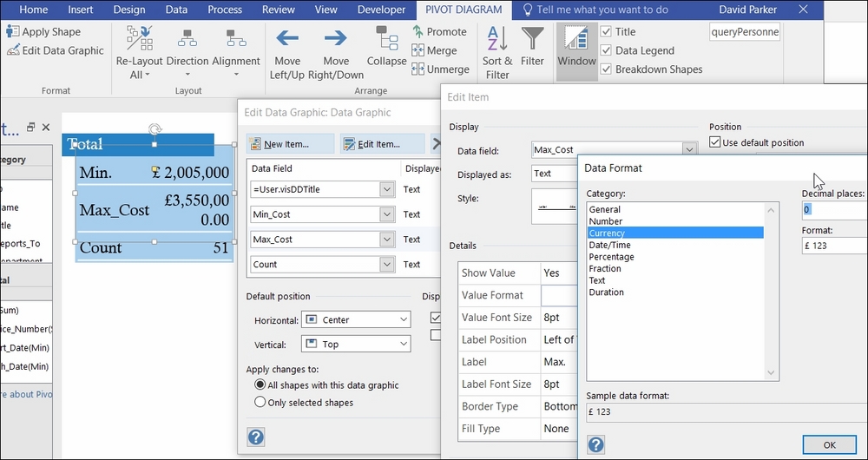868x460 pixels.
Task: Open Vertical Top position dropdown
Action: click(x=356, y=344)
